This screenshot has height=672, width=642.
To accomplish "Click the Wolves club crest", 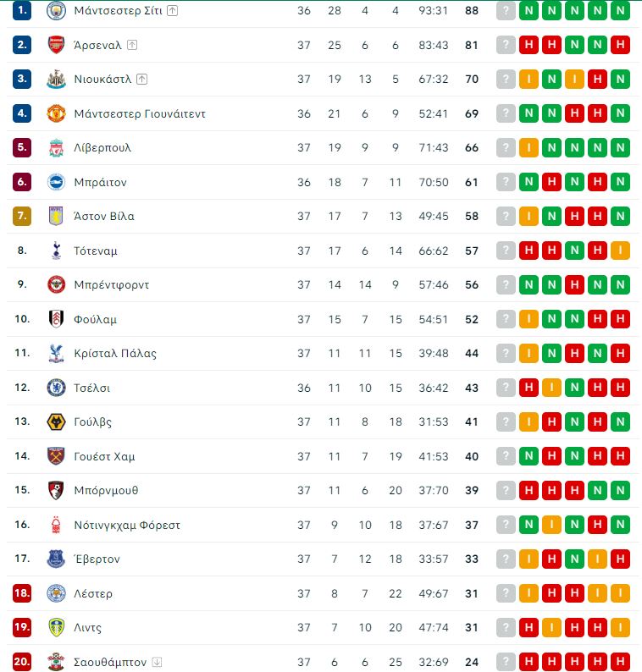I will click(x=56, y=422).
